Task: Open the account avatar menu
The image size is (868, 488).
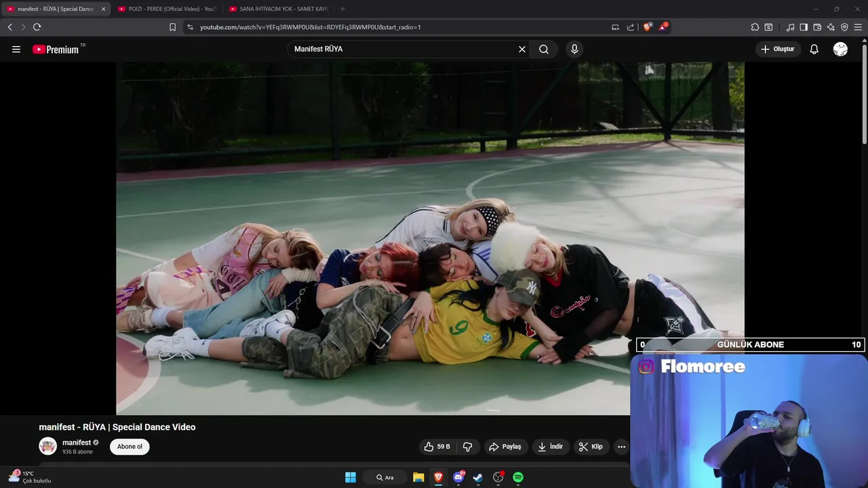Action: click(x=840, y=49)
